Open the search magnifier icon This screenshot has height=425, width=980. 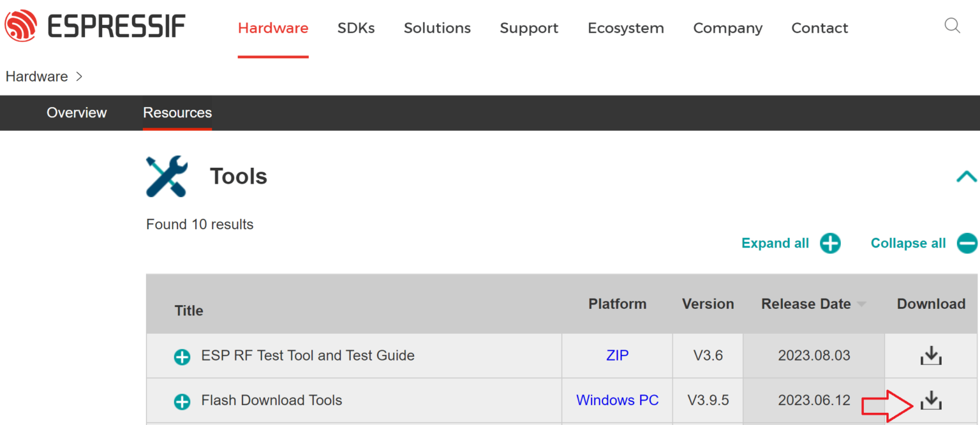click(x=952, y=26)
